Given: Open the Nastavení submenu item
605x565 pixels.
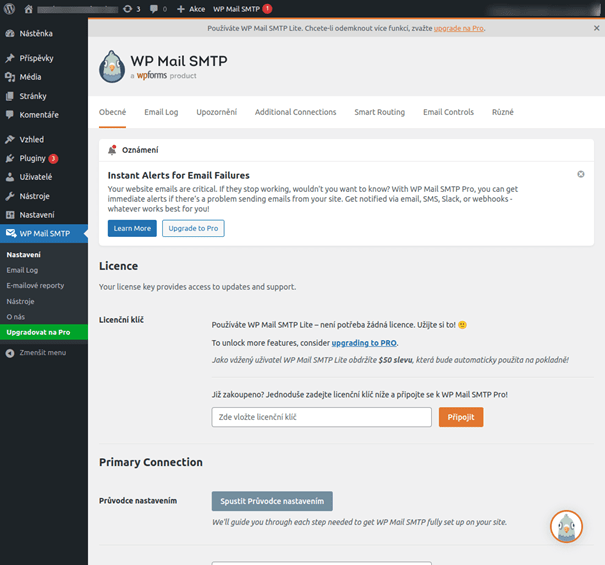Looking at the screenshot, I should coord(24,255).
